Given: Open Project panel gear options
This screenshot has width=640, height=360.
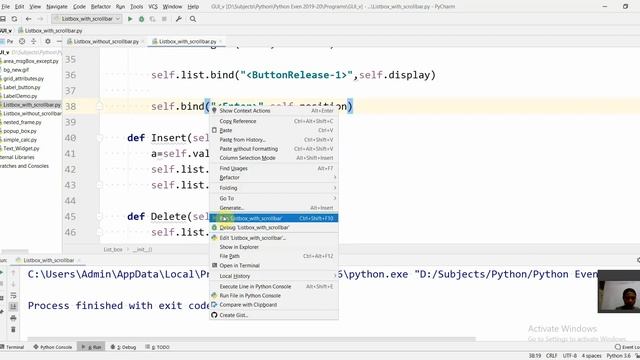Looking at the screenshot, I should click(x=48, y=41).
